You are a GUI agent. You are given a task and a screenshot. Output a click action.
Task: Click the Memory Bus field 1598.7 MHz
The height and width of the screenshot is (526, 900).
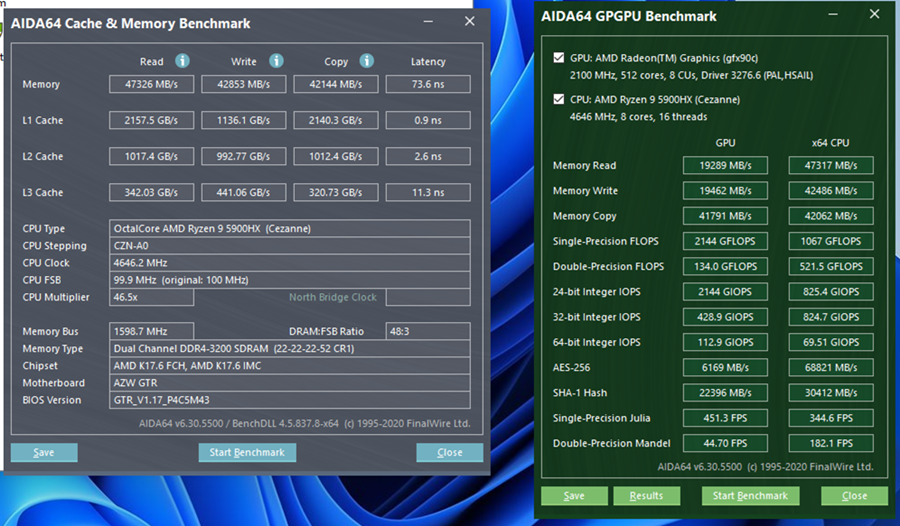pyautogui.click(x=152, y=331)
